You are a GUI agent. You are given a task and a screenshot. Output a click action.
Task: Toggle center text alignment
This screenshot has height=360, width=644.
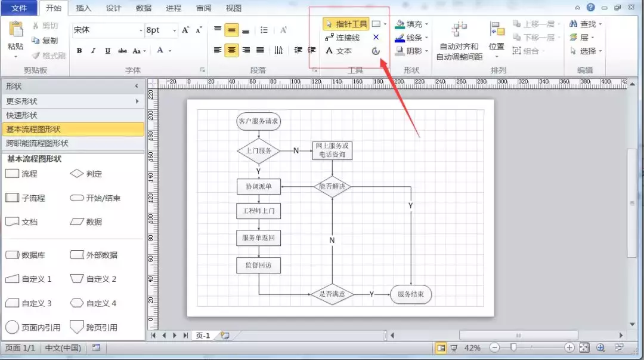(231, 50)
